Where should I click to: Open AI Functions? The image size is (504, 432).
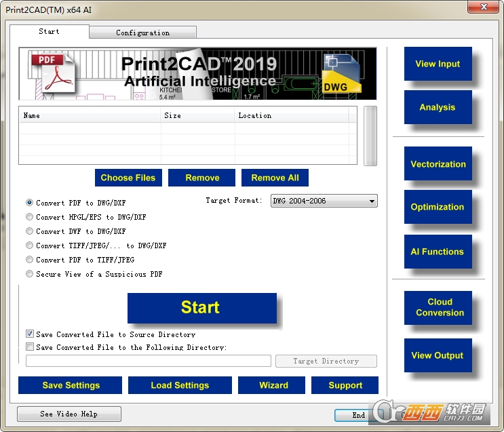438,252
